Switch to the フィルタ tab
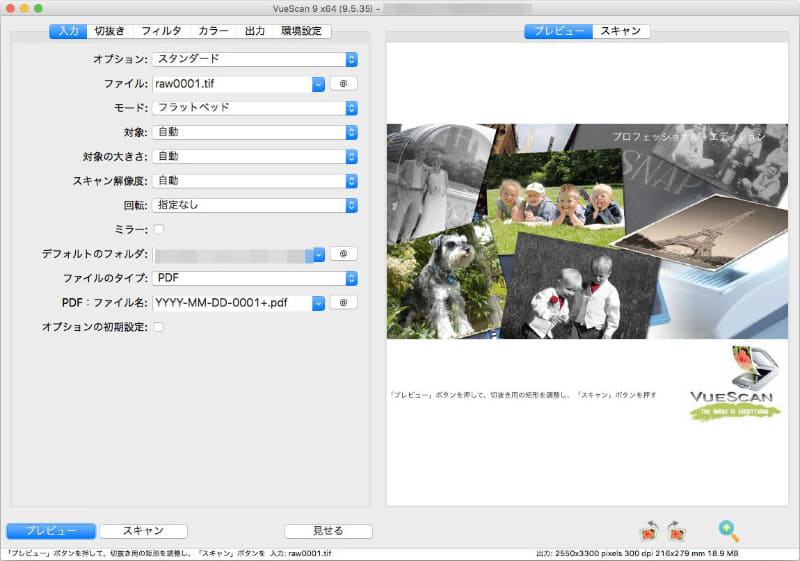800x561 pixels. 161,31
